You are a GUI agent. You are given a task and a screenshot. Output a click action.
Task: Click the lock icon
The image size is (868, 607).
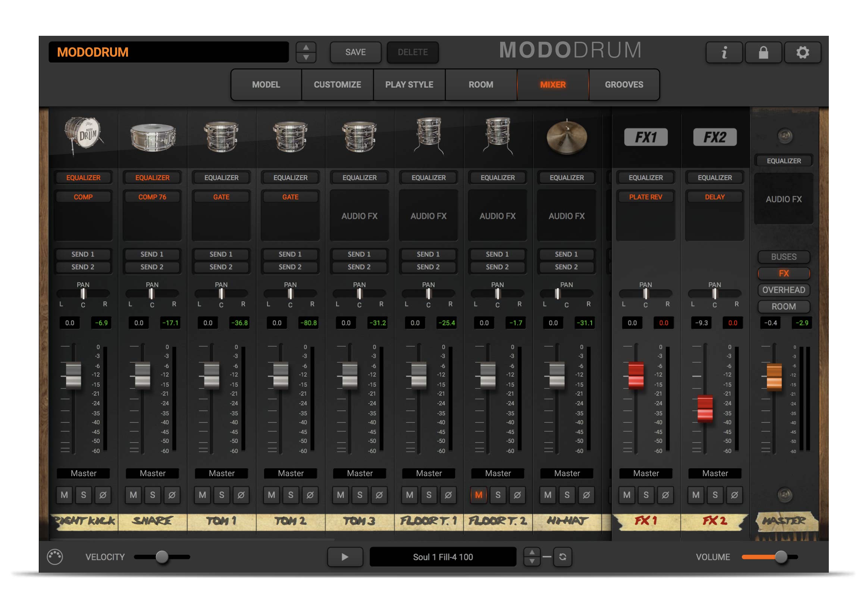pyautogui.click(x=763, y=52)
